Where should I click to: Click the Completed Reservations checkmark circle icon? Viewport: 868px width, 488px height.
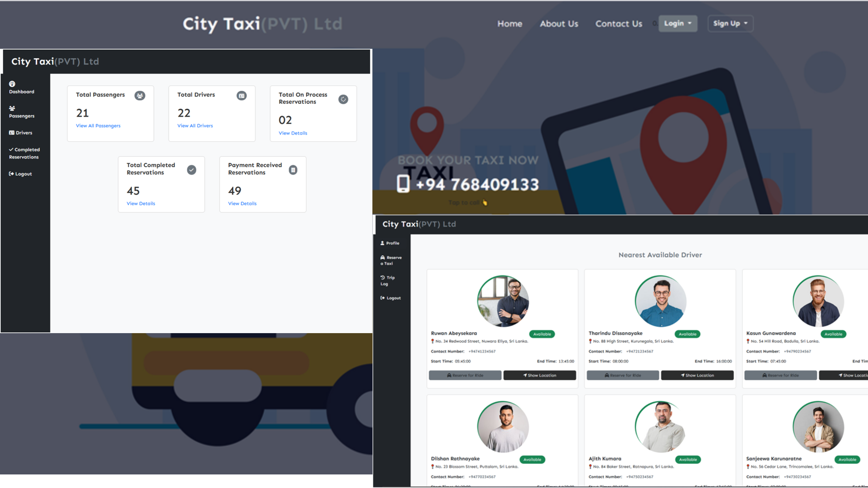tap(192, 170)
